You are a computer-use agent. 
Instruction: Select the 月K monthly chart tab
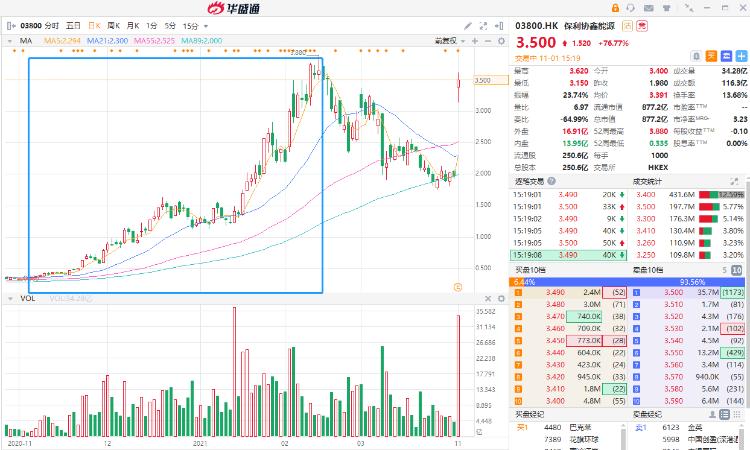[132, 26]
